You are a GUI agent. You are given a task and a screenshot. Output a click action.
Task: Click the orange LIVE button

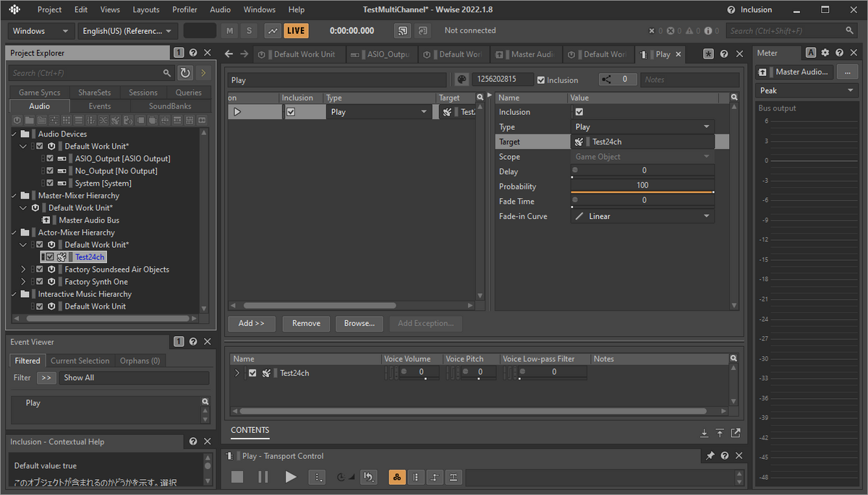pyautogui.click(x=296, y=30)
